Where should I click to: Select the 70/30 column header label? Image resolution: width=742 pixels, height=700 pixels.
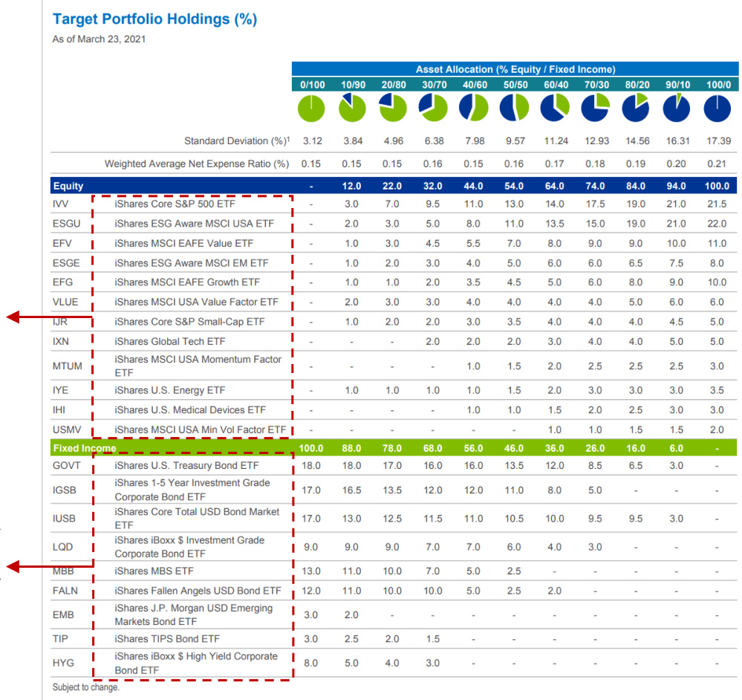pyautogui.click(x=595, y=85)
